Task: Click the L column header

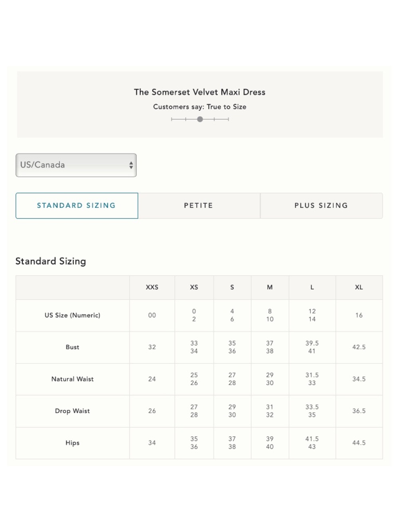Action: coord(312,287)
